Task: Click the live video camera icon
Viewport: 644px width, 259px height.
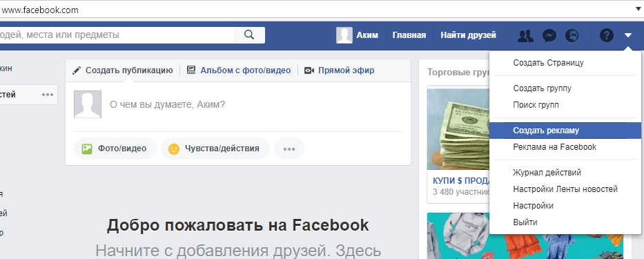Action: 309,70
